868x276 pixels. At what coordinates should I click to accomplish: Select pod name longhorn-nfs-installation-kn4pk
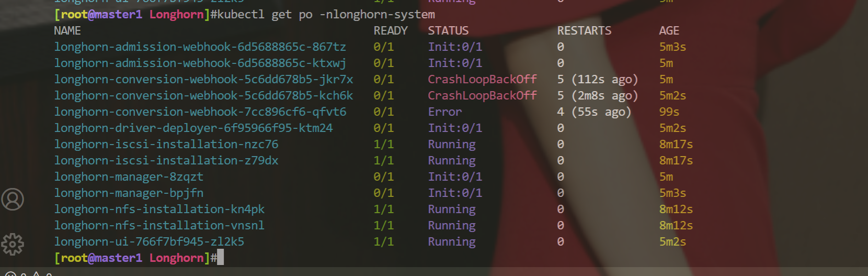[x=159, y=209]
